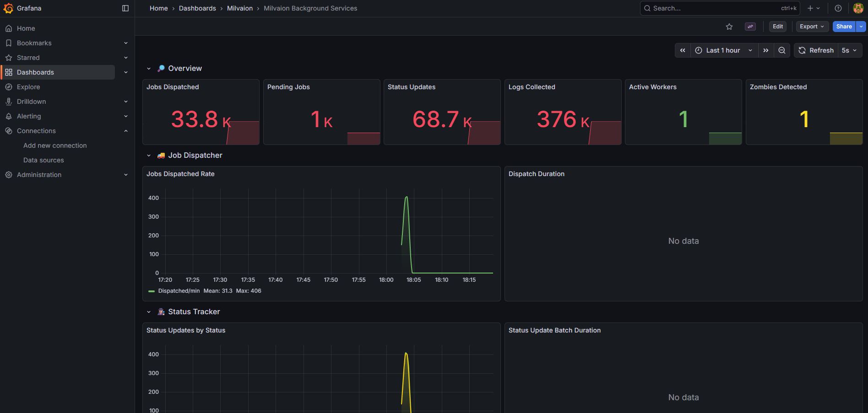This screenshot has width=868, height=413.
Task: Star this dashboard as favorite
Action: click(729, 27)
